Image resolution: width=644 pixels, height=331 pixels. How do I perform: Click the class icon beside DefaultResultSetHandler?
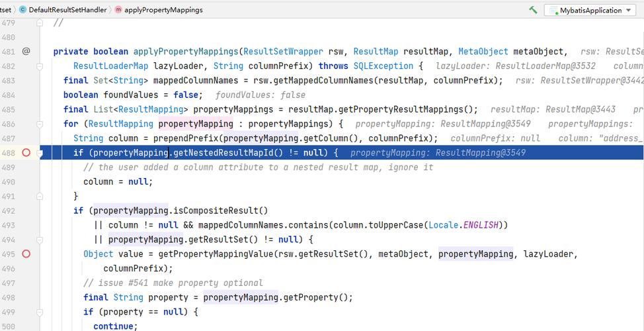tap(22, 10)
